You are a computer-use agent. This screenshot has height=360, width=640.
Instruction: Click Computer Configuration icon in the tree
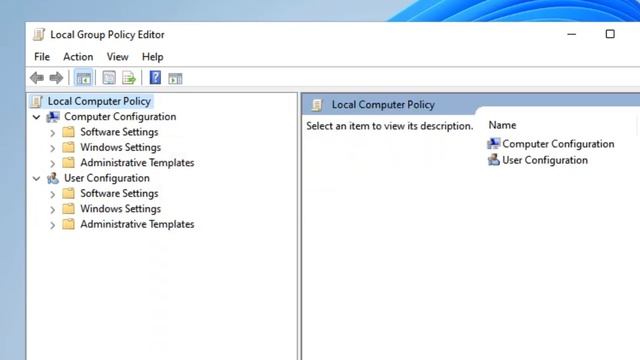pos(53,117)
